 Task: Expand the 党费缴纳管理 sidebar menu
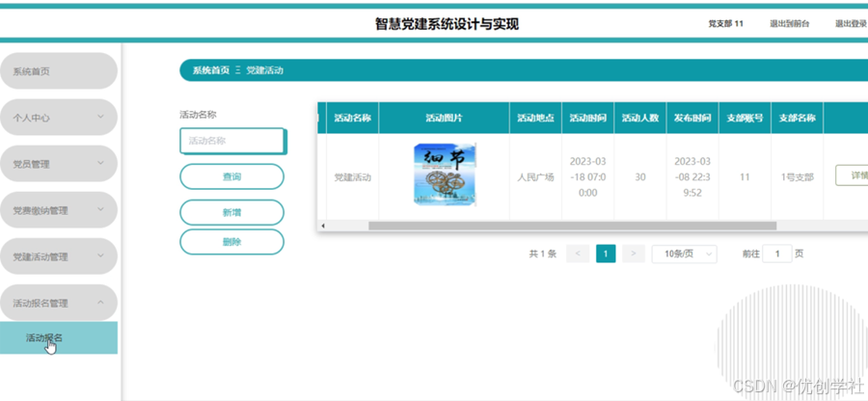(59, 210)
